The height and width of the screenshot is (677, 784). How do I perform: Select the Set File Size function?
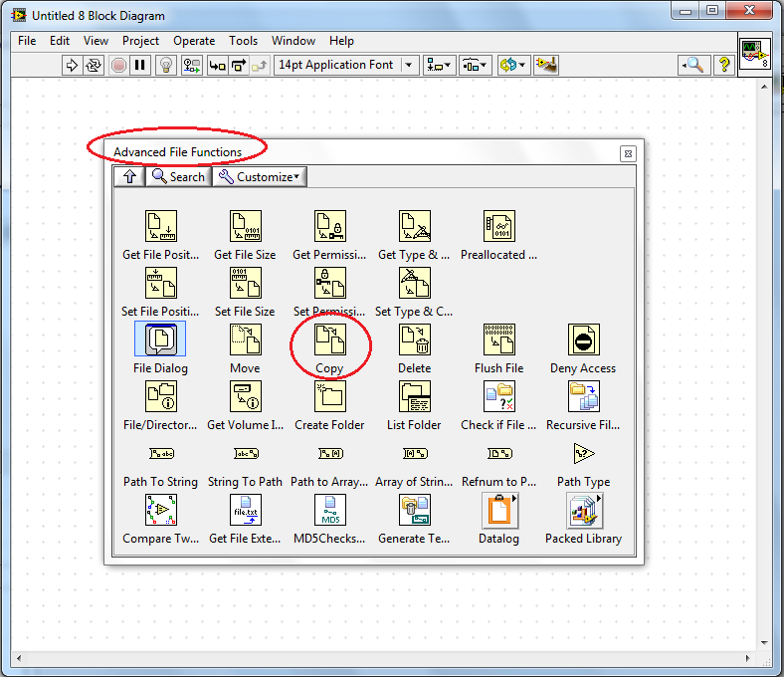[245, 283]
